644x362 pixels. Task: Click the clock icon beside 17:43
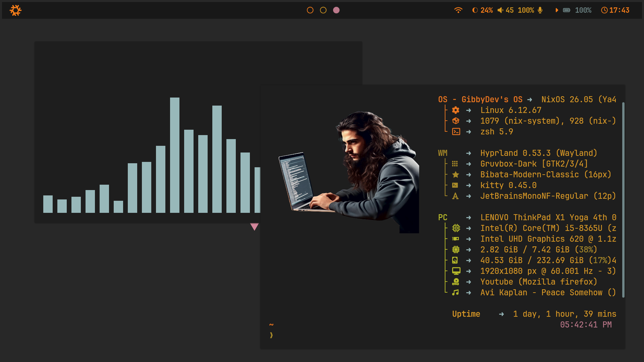click(x=604, y=10)
